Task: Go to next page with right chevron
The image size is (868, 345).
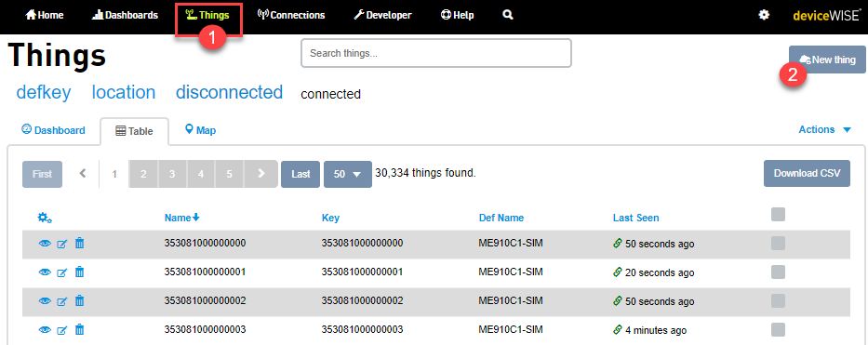Action: tap(261, 174)
